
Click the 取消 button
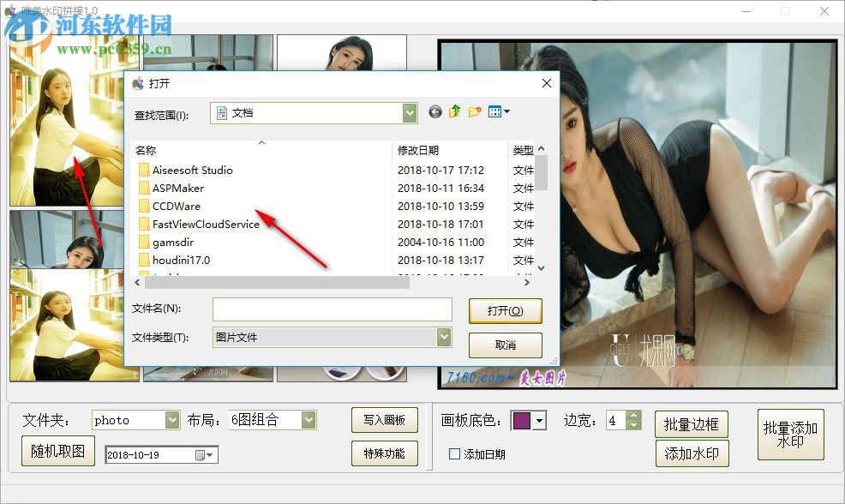[505, 345]
